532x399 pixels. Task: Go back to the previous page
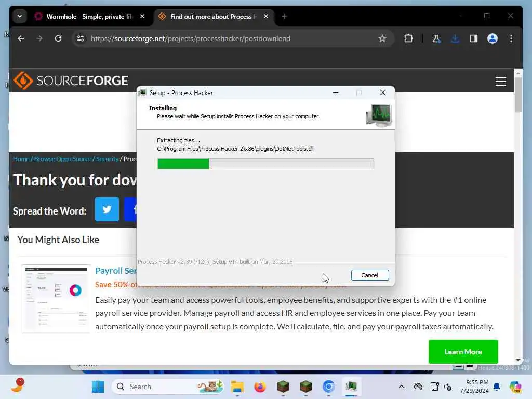[21, 38]
